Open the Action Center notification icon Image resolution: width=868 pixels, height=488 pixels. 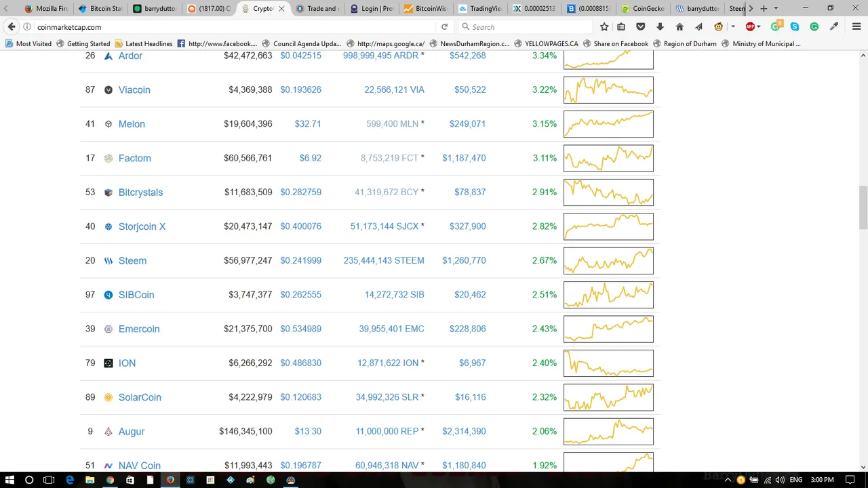tap(851, 480)
